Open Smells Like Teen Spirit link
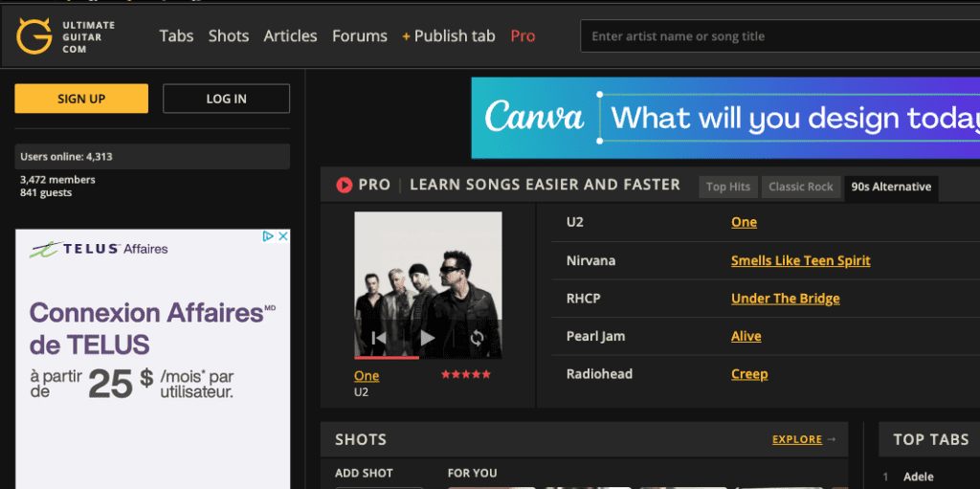980x489 pixels. pos(801,260)
